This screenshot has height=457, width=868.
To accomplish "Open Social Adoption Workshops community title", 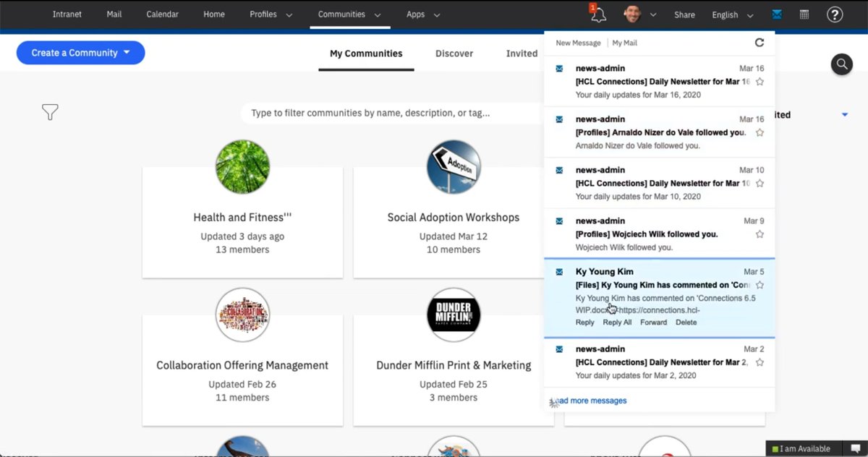I will point(454,217).
